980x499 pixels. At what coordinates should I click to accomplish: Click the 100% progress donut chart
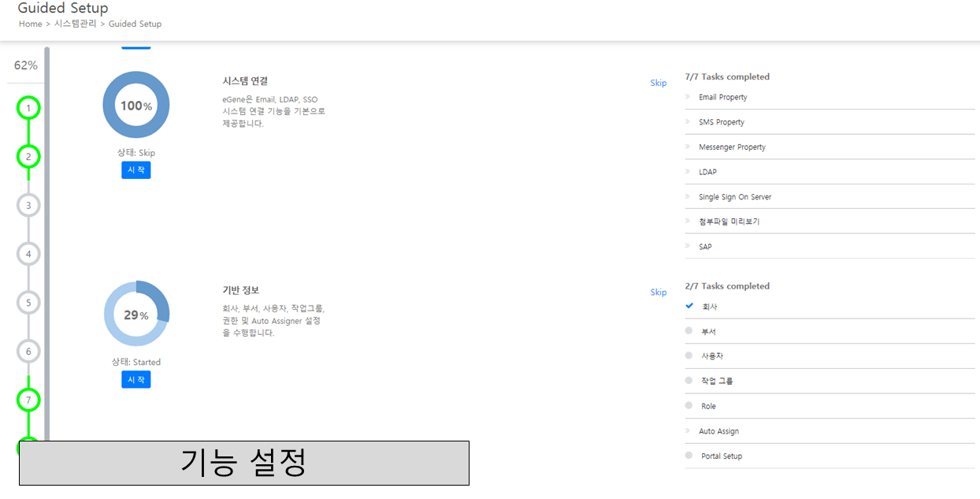[136, 106]
